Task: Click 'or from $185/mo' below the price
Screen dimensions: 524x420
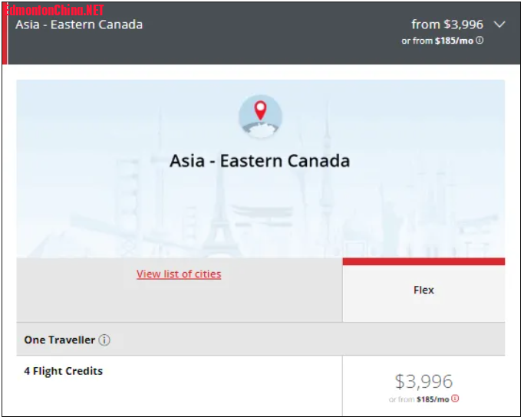Action: [419, 399]
